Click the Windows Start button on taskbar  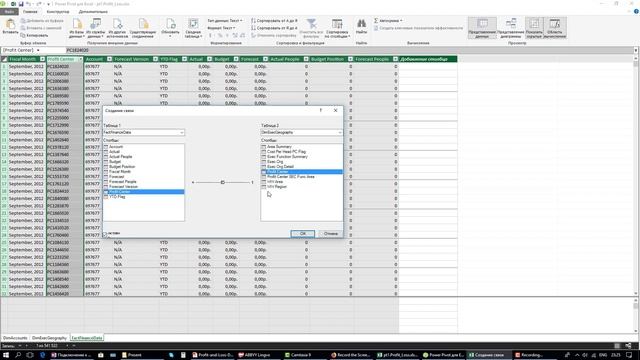(6, 355)
